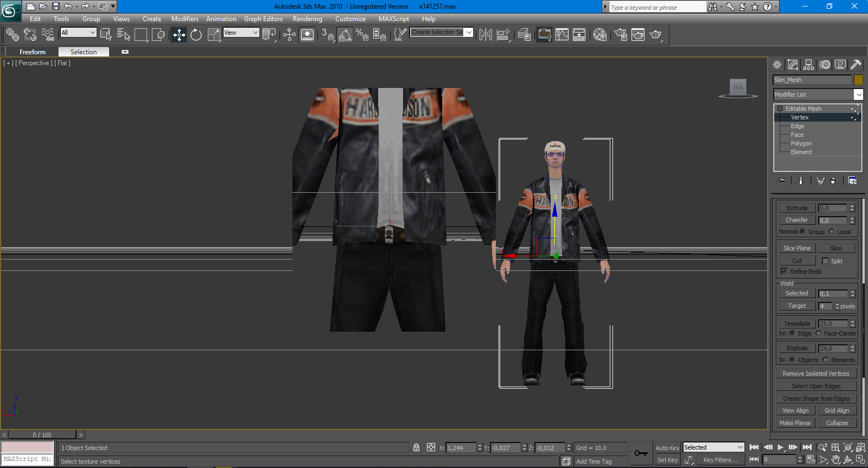Open the Rendering menu
The image size is (868, 468).
click(x=307, y=19)
